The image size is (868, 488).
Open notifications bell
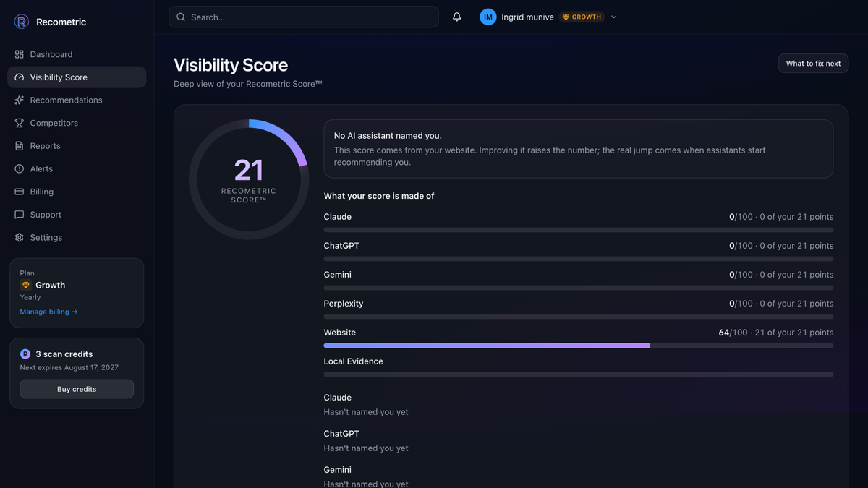pyautogui.click(x=457, y=17)
